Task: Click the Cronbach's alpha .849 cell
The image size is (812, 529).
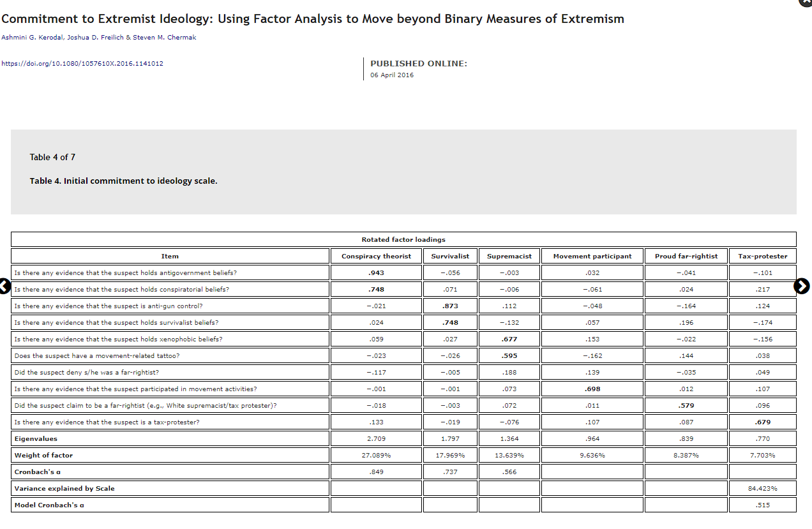Action: pos(377,472)
